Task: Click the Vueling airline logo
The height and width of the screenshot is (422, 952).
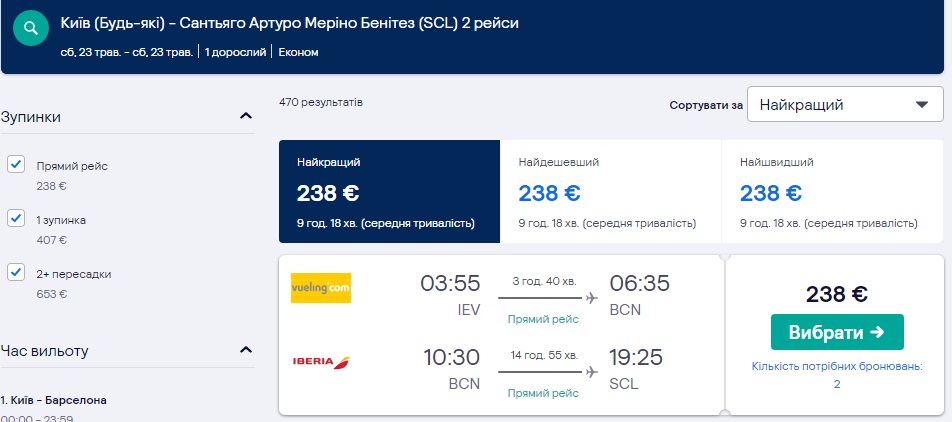Action: tap(320, 288)
